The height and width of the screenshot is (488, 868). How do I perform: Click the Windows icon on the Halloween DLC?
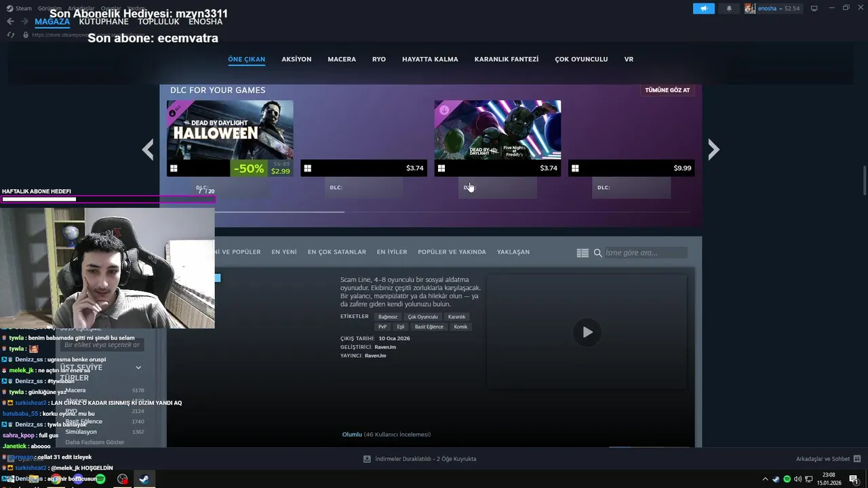tap(174, 169)
